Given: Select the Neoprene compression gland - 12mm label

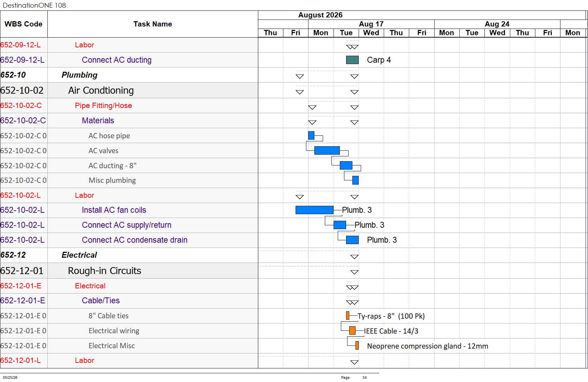Looking at the screenshot, I should click(x=428, y=346).
